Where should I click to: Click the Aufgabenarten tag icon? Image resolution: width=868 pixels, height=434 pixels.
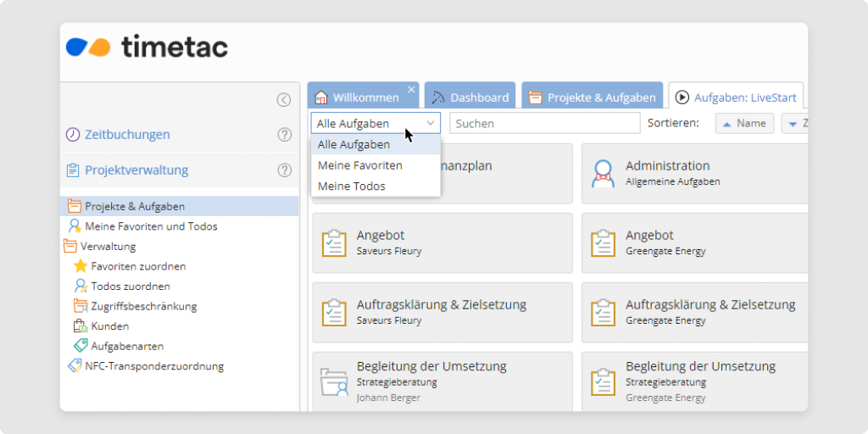(81, 346)
